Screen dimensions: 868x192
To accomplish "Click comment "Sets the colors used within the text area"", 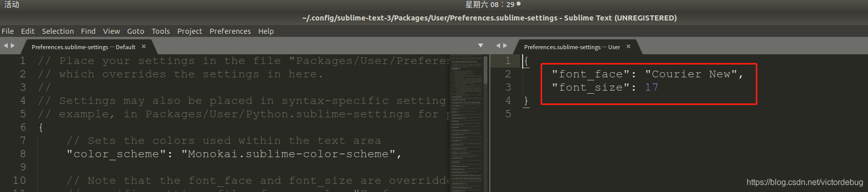I will (x=224, y=141).
